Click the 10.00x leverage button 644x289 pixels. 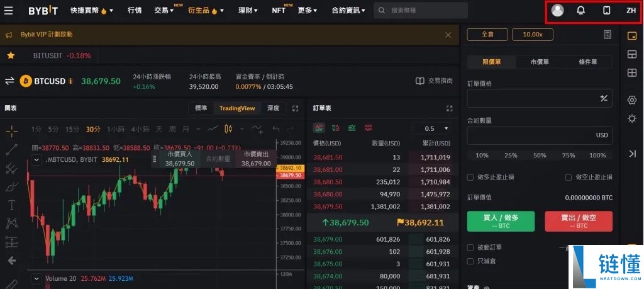(532, 35)
